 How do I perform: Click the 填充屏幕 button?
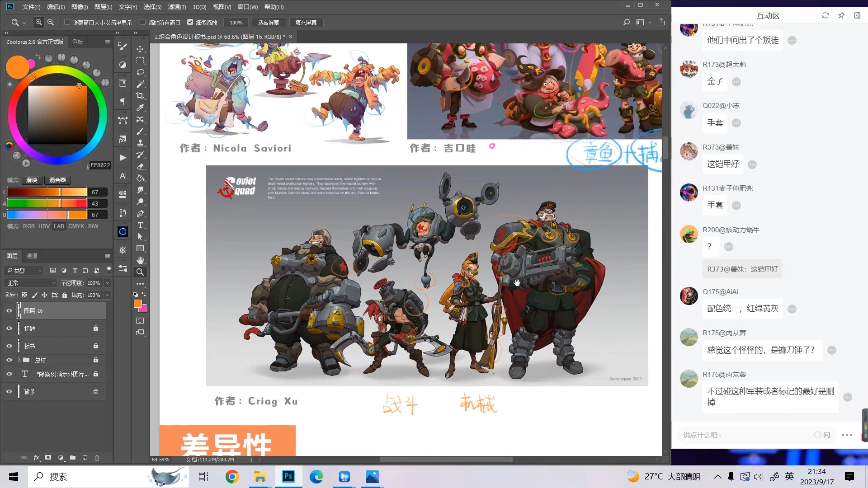(306, 23)
